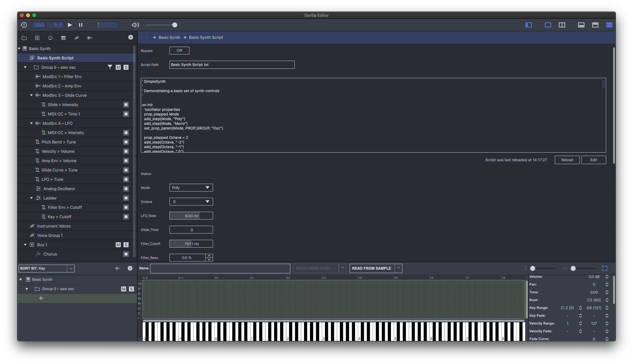The height and width of the screenshot is (364, 633).
Task: Toggle the left sidebar layout icon
Action: pos(529,25)
